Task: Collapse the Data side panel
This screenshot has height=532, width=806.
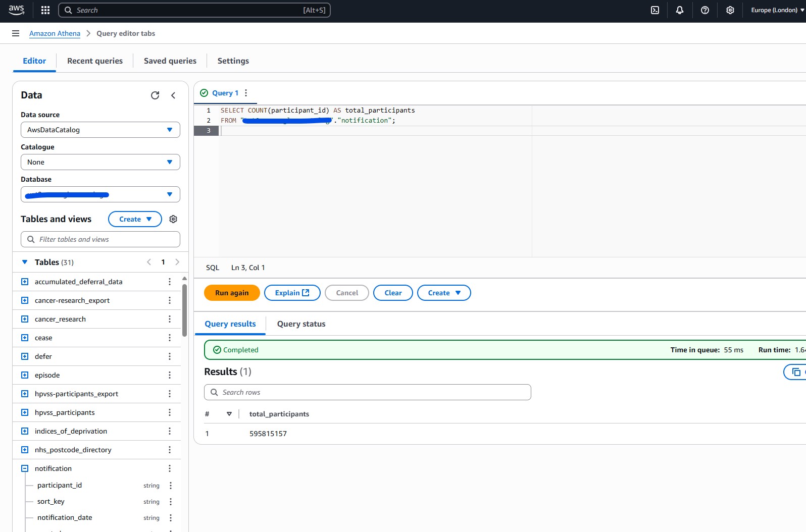Action: point(173,95)
